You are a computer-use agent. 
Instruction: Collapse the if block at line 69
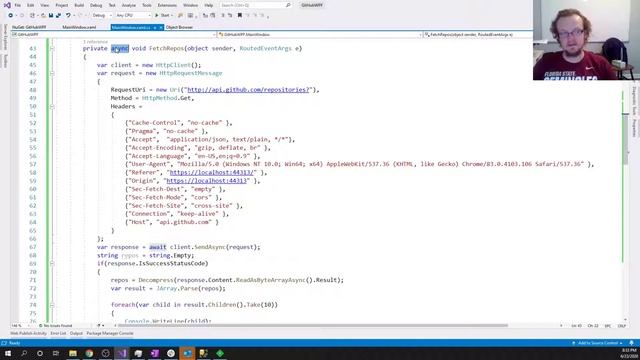[x=52, y=264]
